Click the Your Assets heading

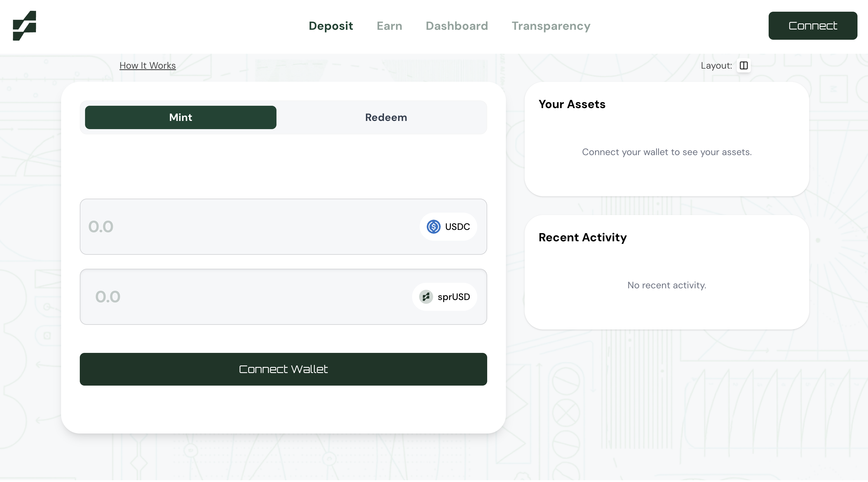[572, 104]
